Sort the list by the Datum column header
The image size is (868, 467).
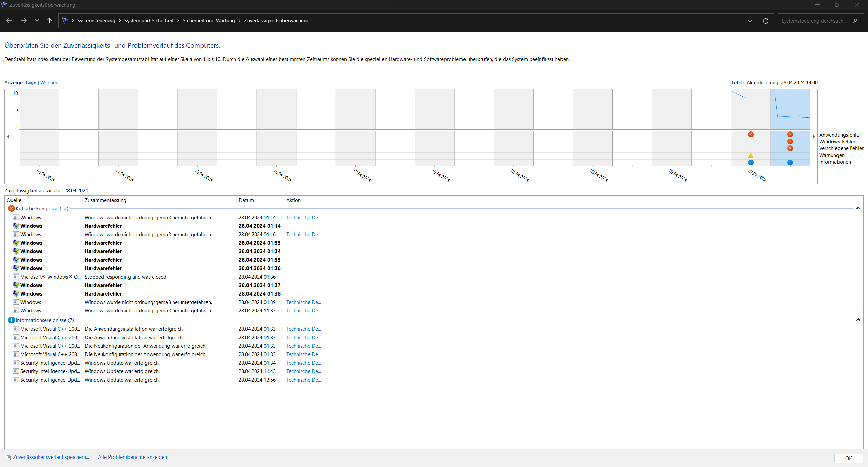(246, 200)
